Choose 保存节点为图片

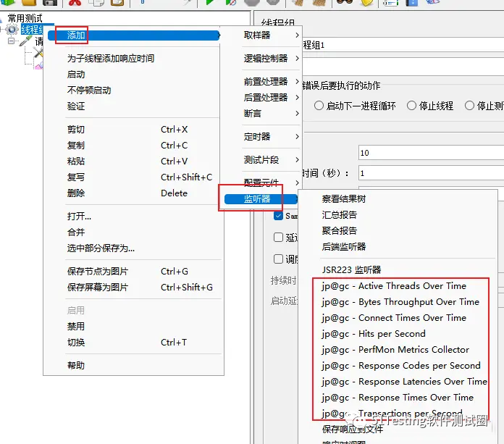pos(134,272)
